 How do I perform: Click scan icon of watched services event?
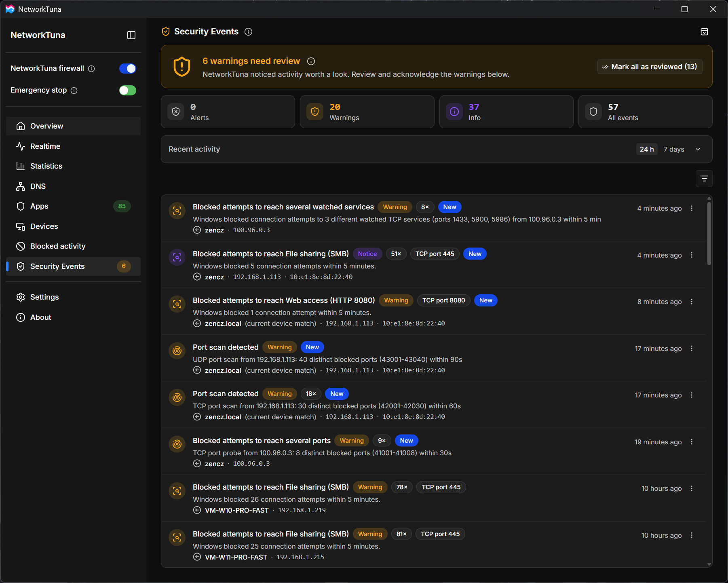(x=177, y=211)
